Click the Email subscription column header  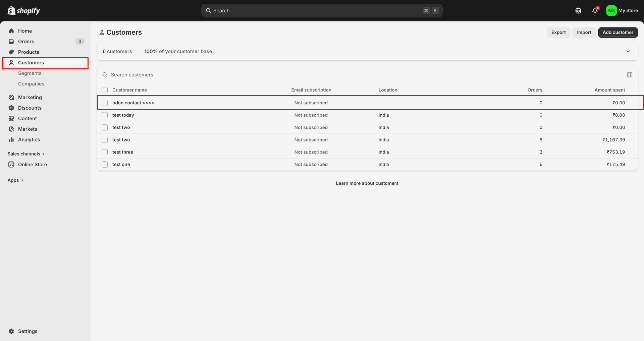pyautogui.click(x=311, y=90)
